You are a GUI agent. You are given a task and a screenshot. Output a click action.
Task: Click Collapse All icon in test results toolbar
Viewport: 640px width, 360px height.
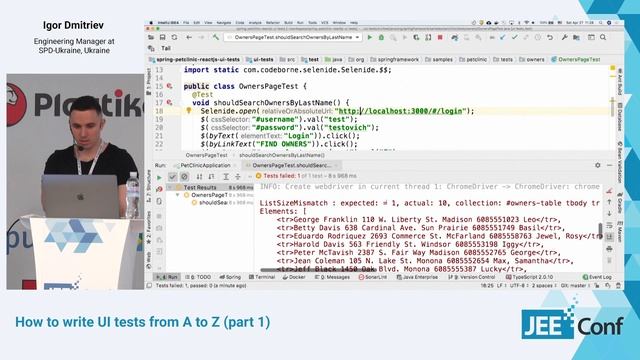[238, 176]
